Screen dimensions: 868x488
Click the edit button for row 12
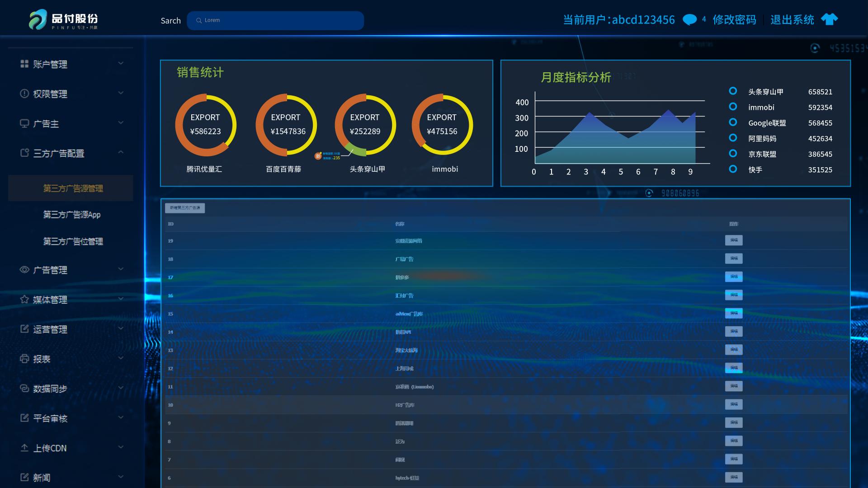pos(734,368)
